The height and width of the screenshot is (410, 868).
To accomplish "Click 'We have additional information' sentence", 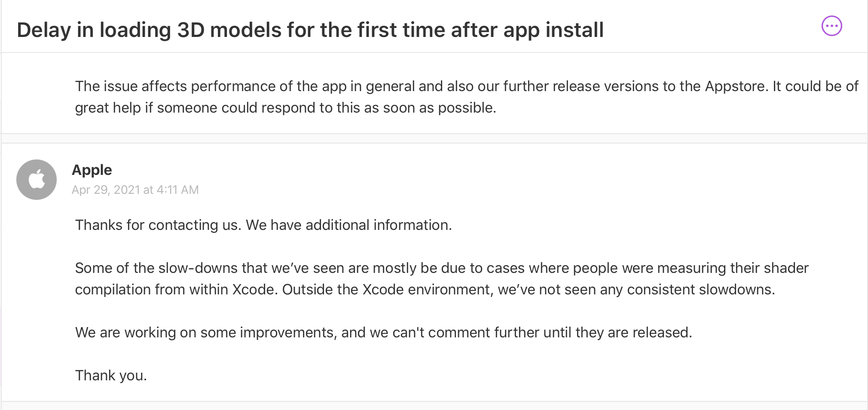I will coord(348,225).
